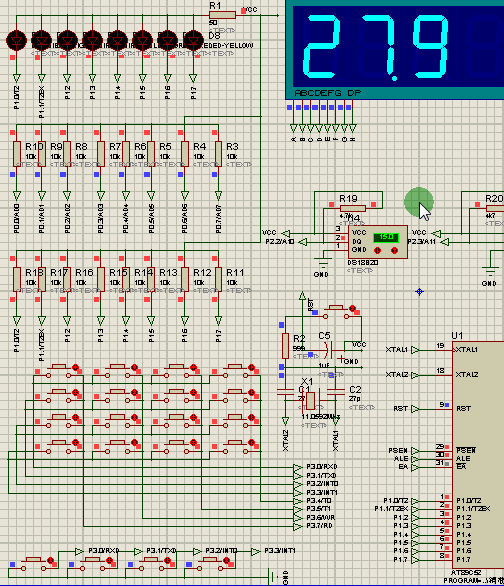Toggle the red latch dot on the reset button
This screenshot has width=504, height=586.
click(x=352, y=308)
